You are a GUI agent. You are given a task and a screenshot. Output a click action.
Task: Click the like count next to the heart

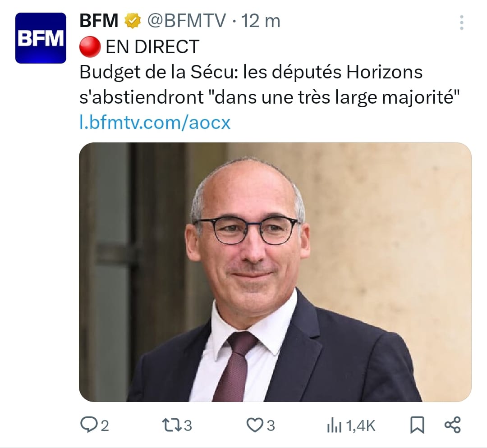coord(271,425)
